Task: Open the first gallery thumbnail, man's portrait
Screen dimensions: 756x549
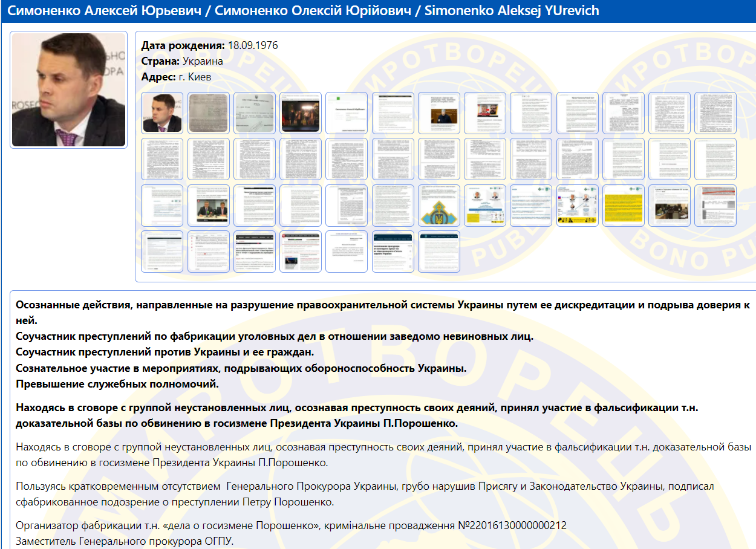Action: (x=162, y=113)
